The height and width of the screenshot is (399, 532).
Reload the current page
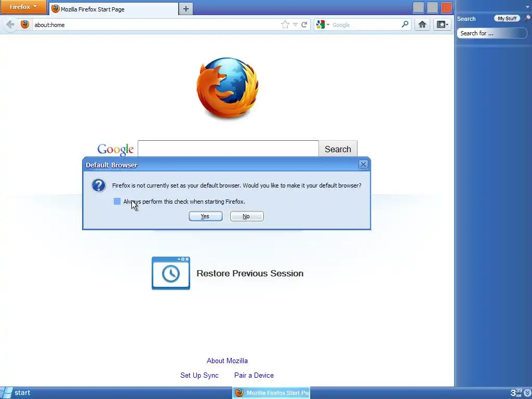pyautogui.click(x=304, y=24)
